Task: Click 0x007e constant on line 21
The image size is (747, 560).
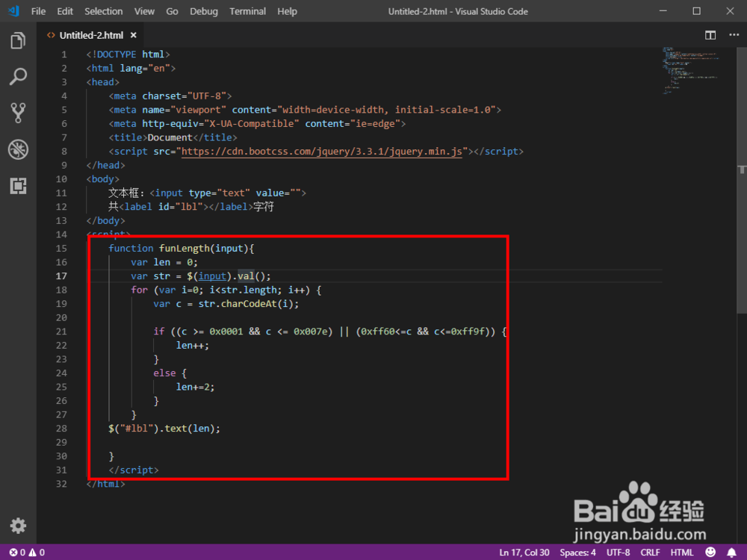Action: [x=310, y=332]
